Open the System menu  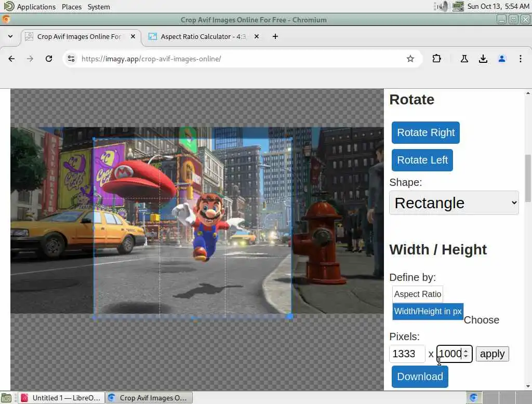click(x=99, y=7)
